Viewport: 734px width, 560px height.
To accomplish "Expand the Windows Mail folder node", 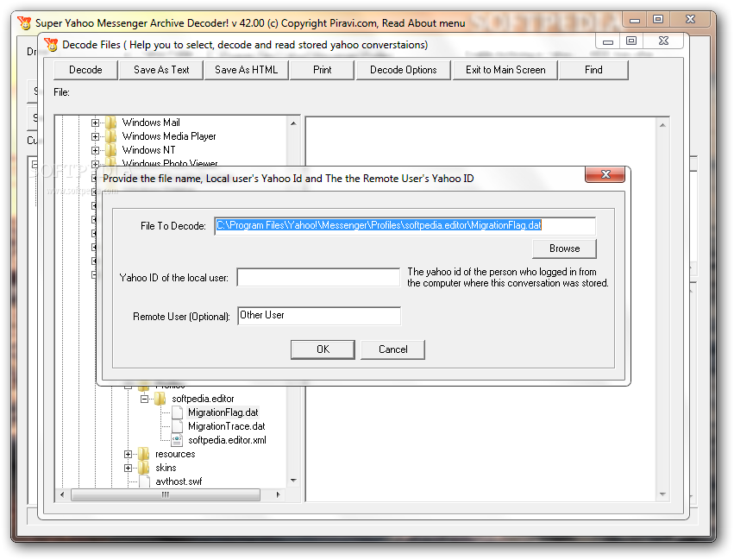I will (95, 123).
